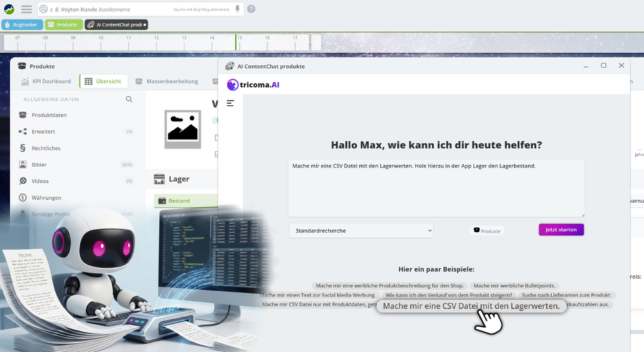Maximize the AI ContentChat window
The height and width of the screenshot is (352, 644).
(603, 66)
